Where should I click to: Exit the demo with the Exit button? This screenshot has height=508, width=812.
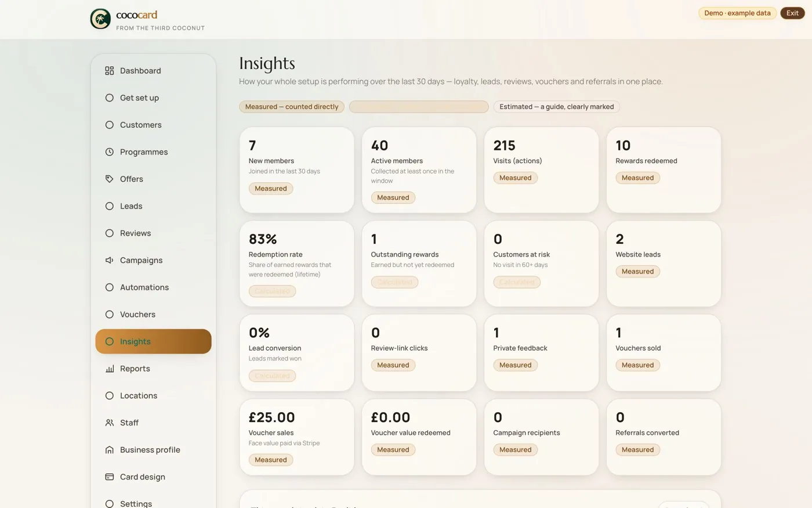pos(792,13)
